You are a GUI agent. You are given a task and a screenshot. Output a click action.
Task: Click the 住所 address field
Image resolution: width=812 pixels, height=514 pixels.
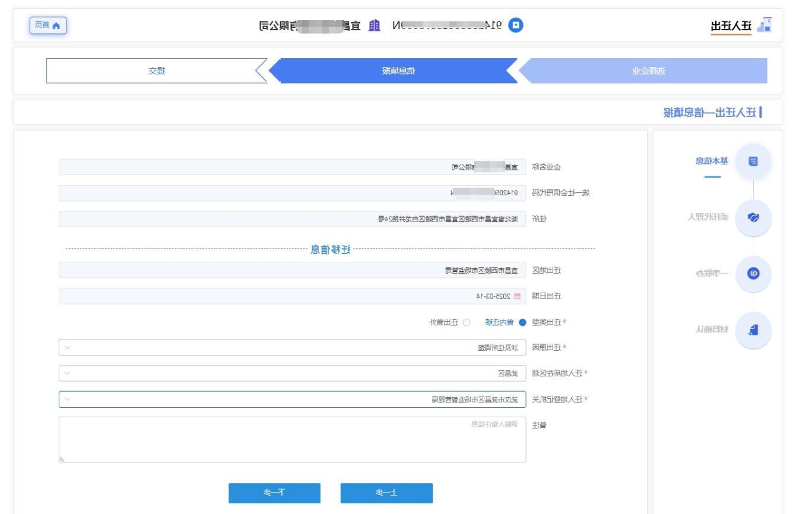click(x=292, y=219)
